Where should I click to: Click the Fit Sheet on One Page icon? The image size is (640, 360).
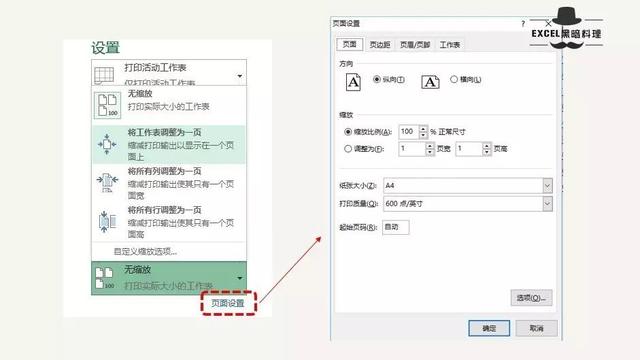point(107,144)
